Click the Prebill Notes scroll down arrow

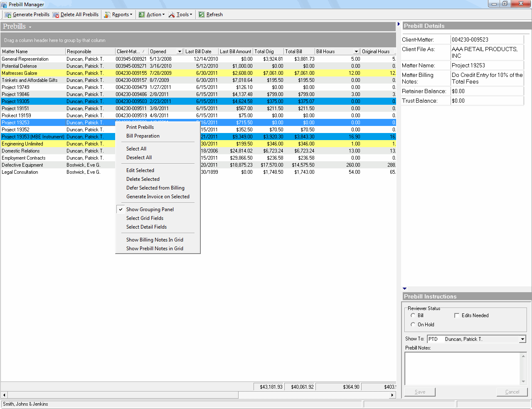[524, 382]
